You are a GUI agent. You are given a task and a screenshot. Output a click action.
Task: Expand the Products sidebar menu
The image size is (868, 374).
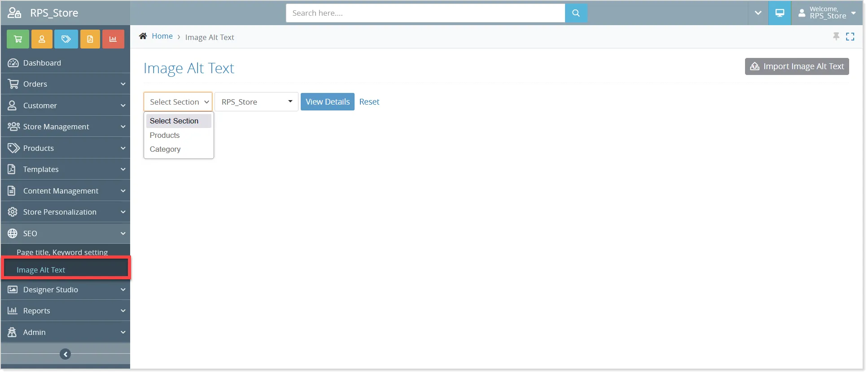(66, 148)
